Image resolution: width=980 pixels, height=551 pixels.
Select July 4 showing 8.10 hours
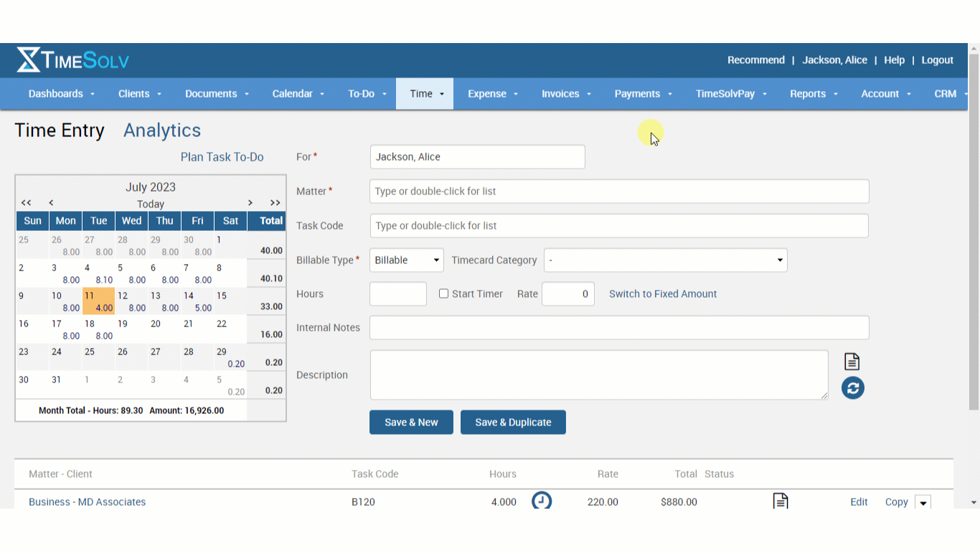pyautogui.click(x=98, y=273)
